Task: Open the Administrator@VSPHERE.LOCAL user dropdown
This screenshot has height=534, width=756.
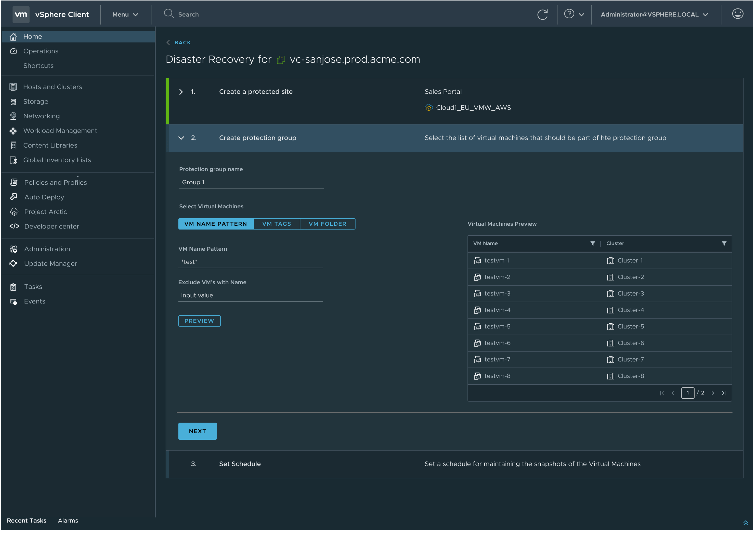Action: click(654, 15)
